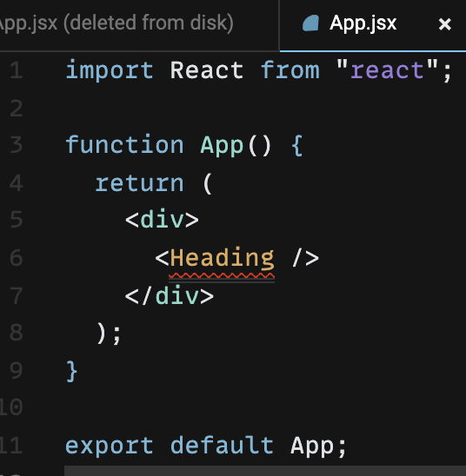
Task: Click line number 6 in the gutter
Action: click(x=17, y=258)
